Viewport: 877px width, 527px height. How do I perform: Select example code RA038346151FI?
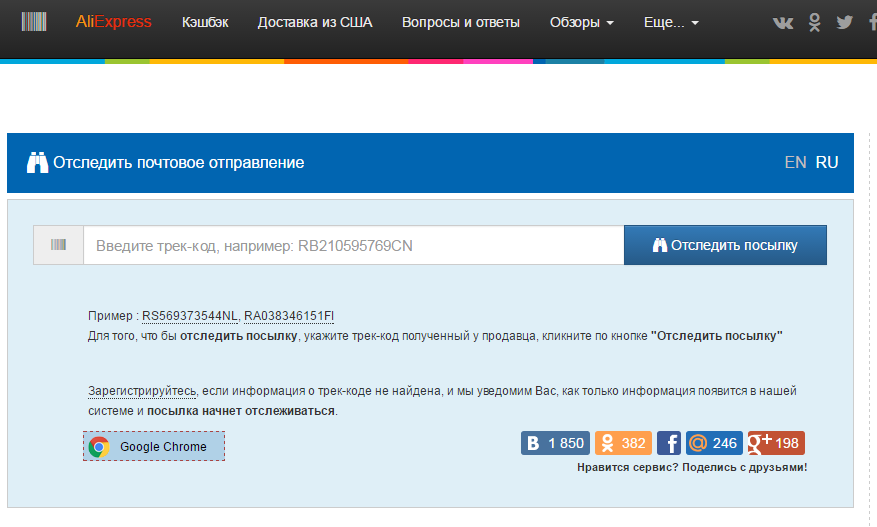289,316
